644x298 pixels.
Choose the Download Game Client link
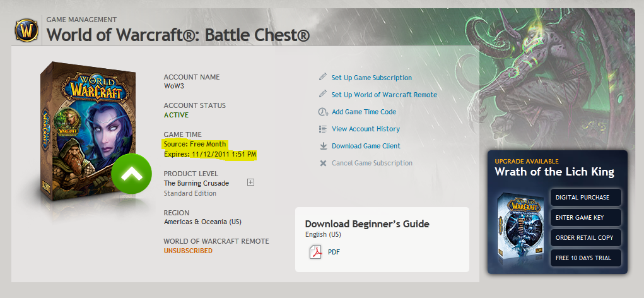coord(366,146)
